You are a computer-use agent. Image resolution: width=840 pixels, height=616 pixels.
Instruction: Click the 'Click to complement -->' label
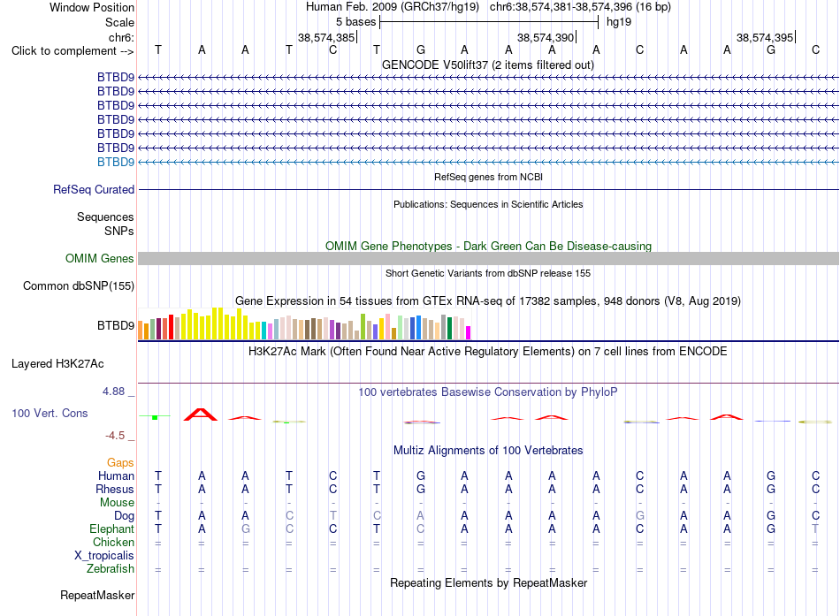coord(73,51)
